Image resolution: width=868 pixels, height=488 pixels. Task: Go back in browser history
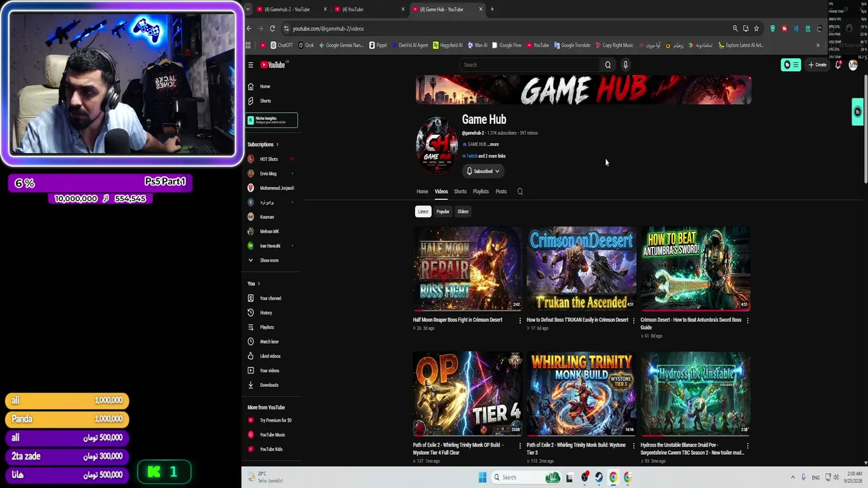(249, 28)
